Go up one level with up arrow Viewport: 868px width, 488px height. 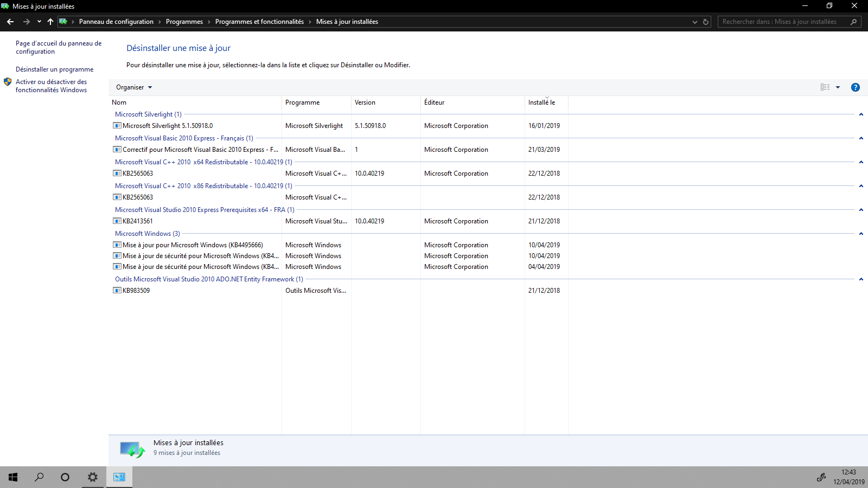coord(50,22)
